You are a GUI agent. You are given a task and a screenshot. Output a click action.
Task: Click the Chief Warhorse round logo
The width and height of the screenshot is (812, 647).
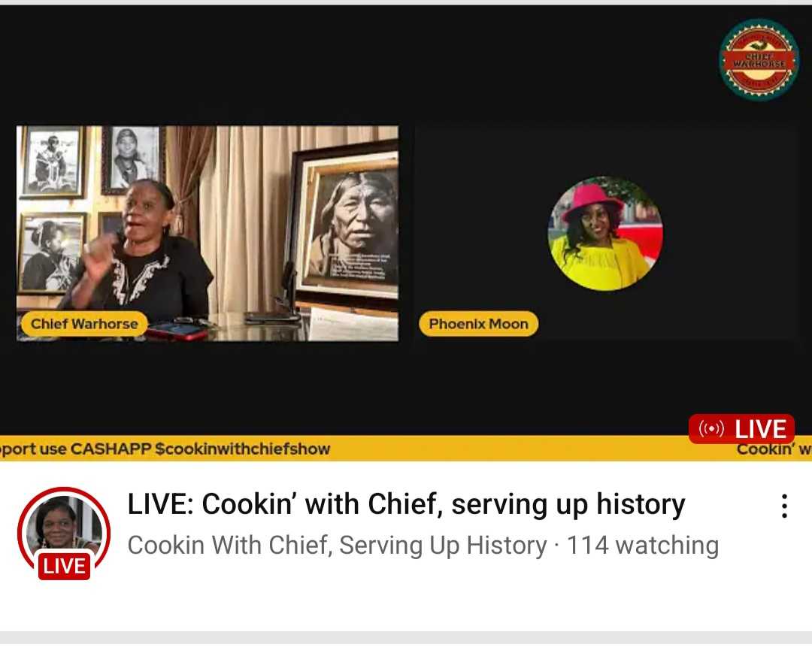click(759, 59)
